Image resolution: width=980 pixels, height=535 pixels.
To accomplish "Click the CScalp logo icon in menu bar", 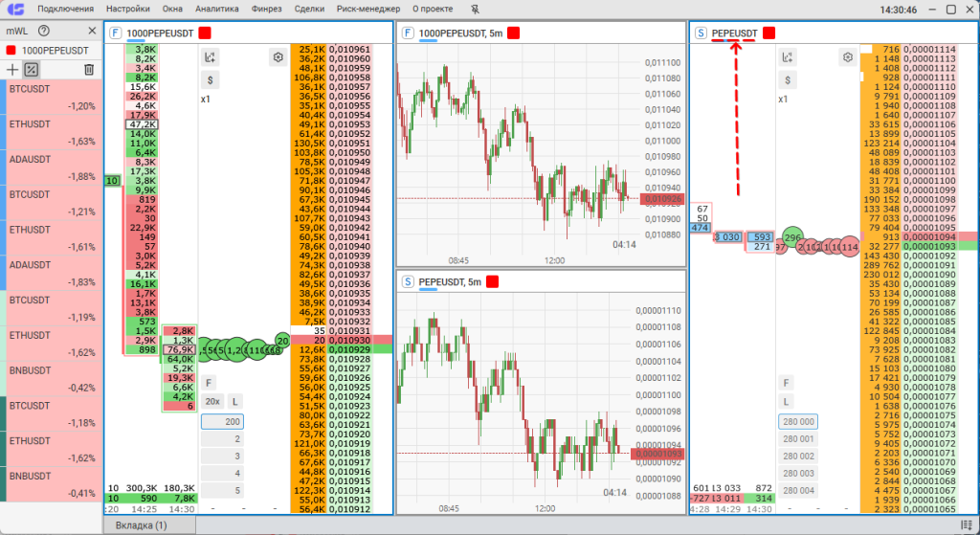I will (x=15, y=10).
